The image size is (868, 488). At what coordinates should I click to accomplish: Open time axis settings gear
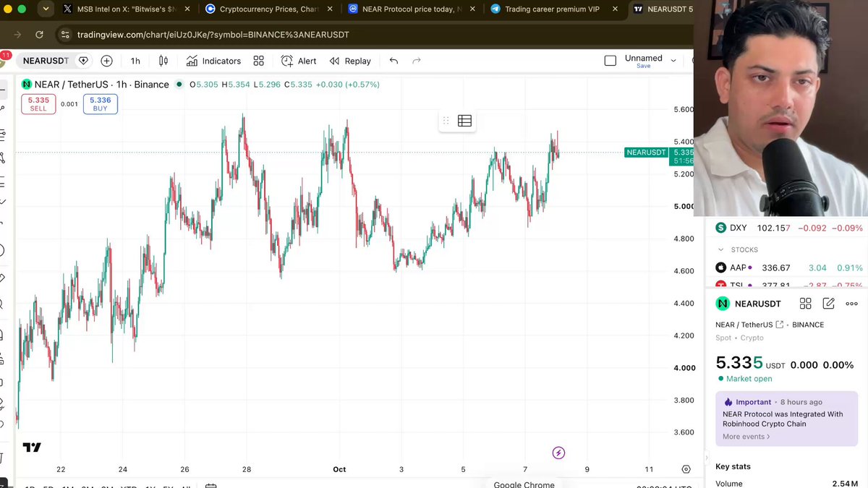[x=686, y=469]
